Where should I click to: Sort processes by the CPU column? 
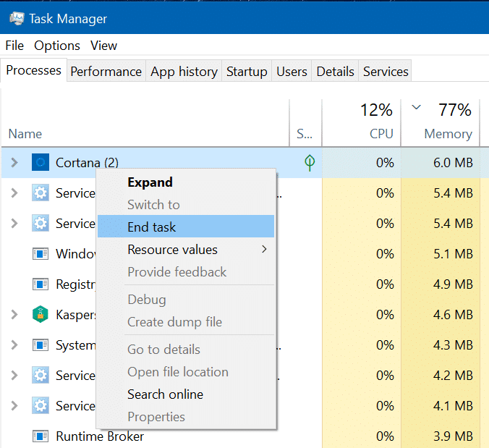(381, 134)
